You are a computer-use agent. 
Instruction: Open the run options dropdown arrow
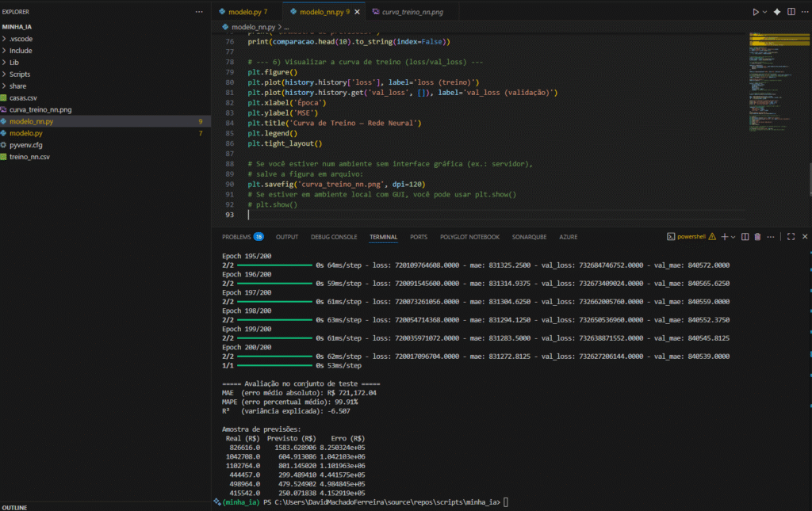coord(764,12)
